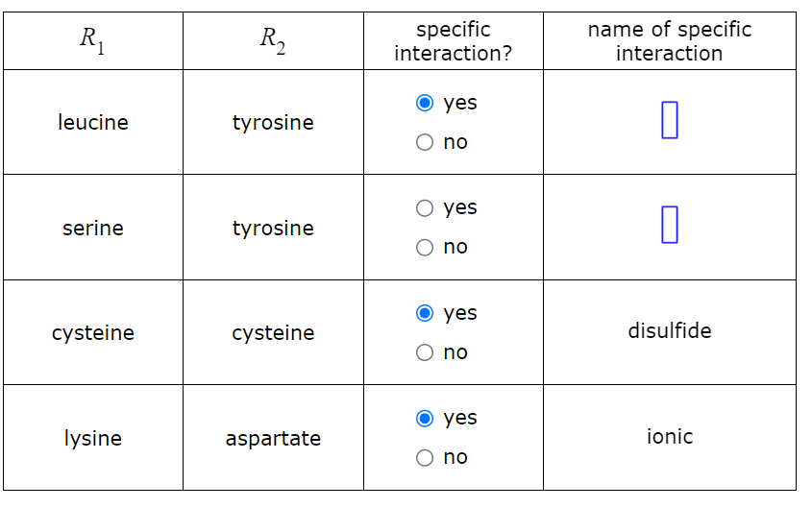Click the aspartate cell
The width and height of the screenshot is (812, 508).
tap(274, 438)
